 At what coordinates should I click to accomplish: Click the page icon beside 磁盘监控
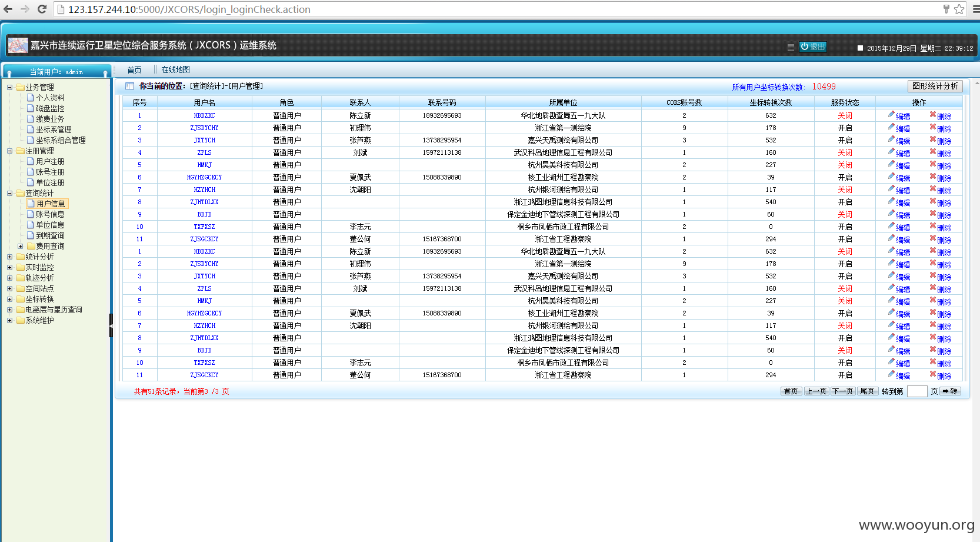(31, 108)
